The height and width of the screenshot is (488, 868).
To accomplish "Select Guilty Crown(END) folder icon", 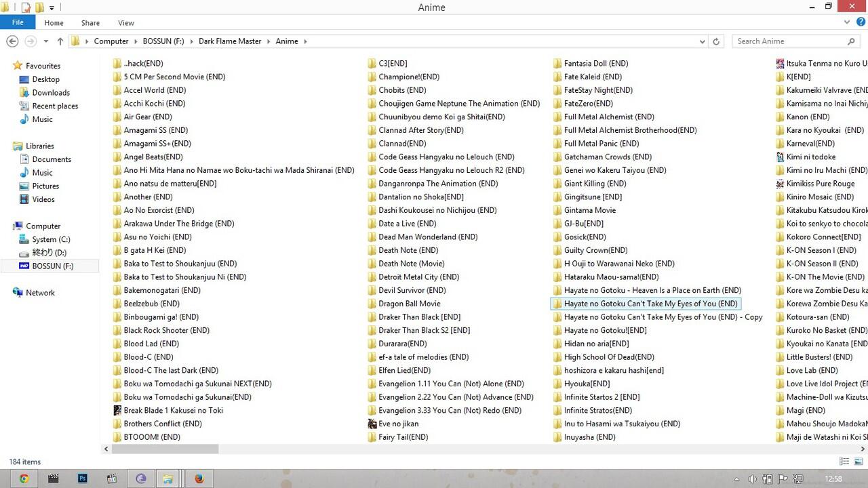I will coord(557,250).
